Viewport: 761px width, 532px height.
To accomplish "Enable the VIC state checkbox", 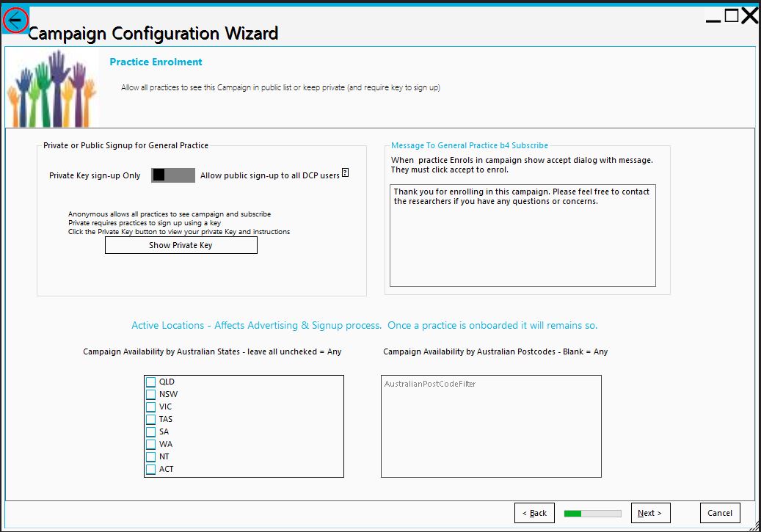I will (x=151, y=407).
